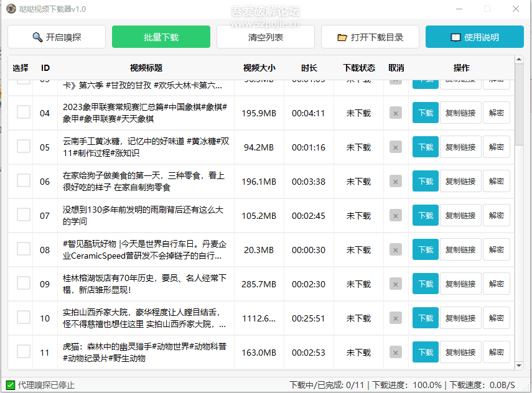The width and height of the screenshot is (532, 393).
Task: Cancel row 06 using the X icon
Action: coord(396,182)
